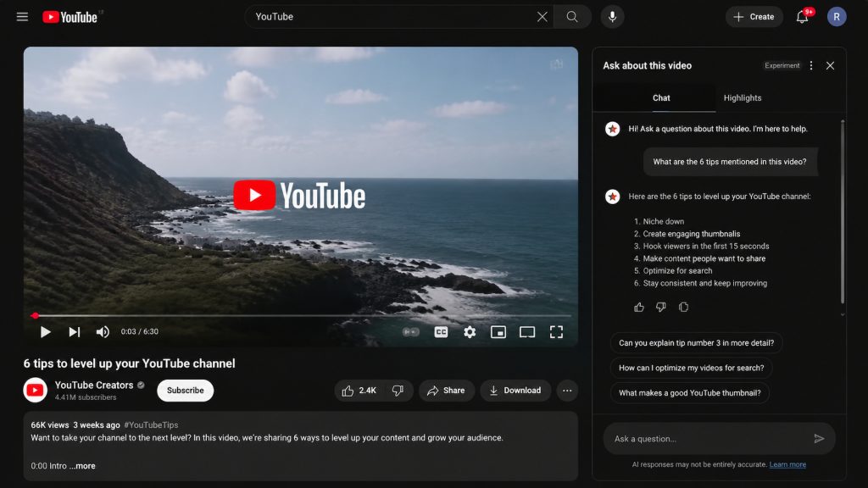Click the user message about 6 tips
This screenshot has width=868, height=488.
(x=730, y=162)
